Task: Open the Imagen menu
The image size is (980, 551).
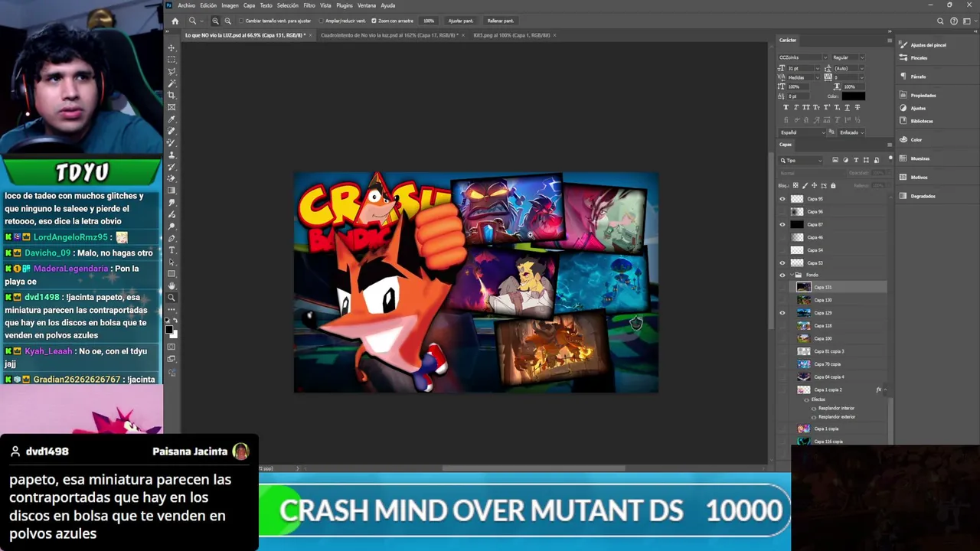Action: coord(230,5)
